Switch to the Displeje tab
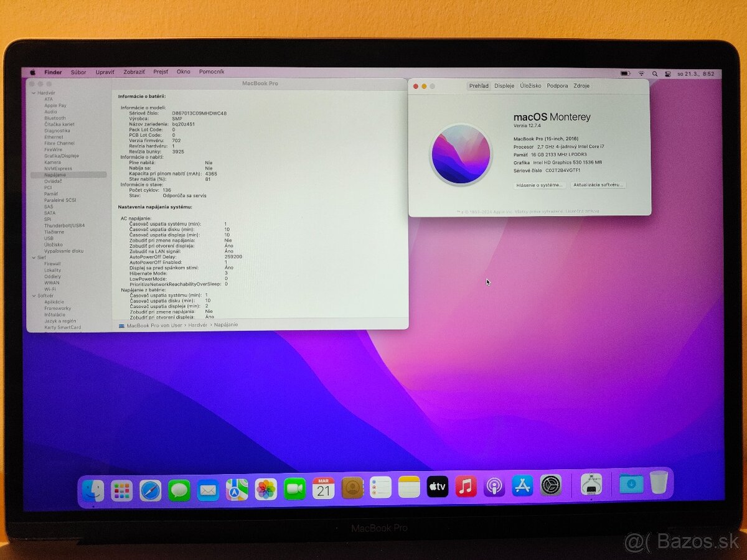The image size is (747, 560). coord(505,86)
